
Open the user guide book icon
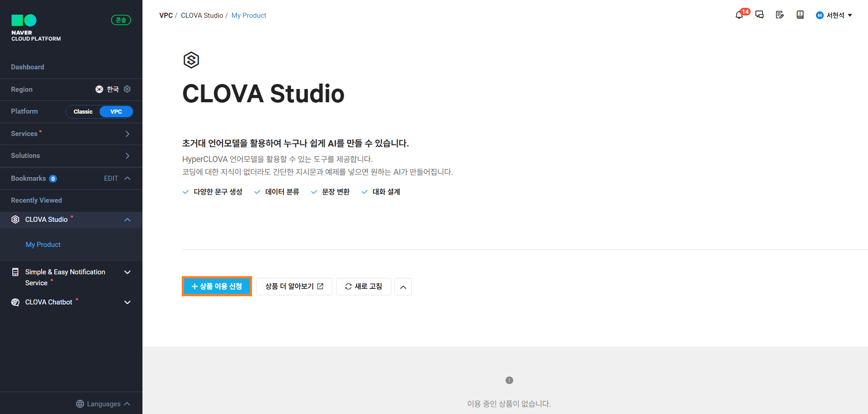(x=800, y=15)
